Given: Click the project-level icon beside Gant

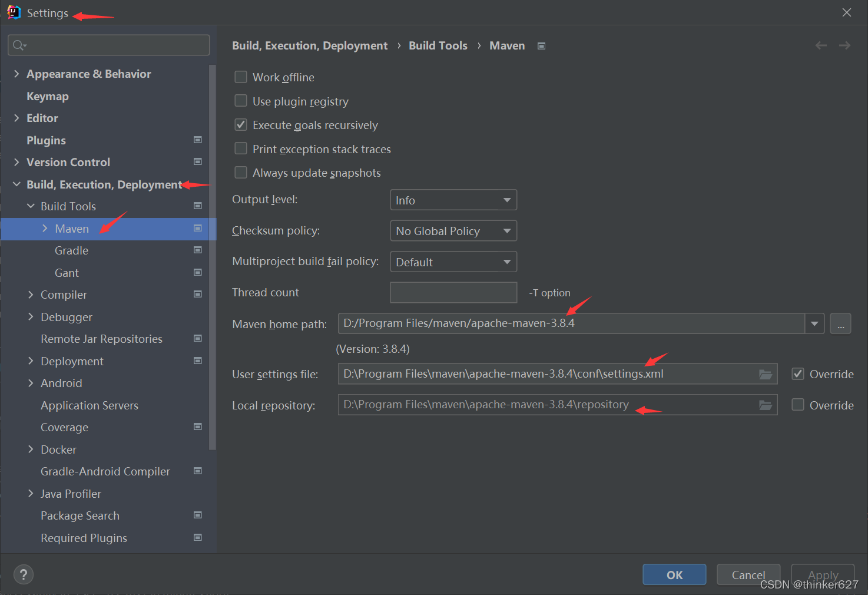Looking at the screenshot, I should tap(198, 272).
